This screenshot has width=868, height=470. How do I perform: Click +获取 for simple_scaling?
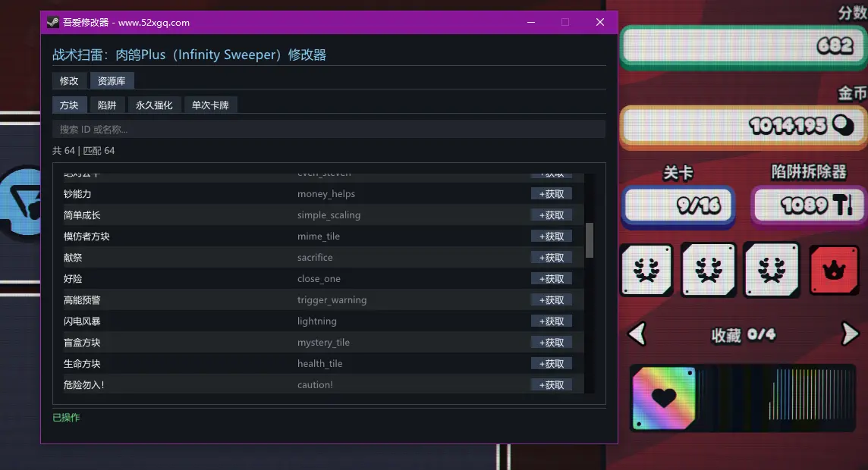(x=552, y=215)
